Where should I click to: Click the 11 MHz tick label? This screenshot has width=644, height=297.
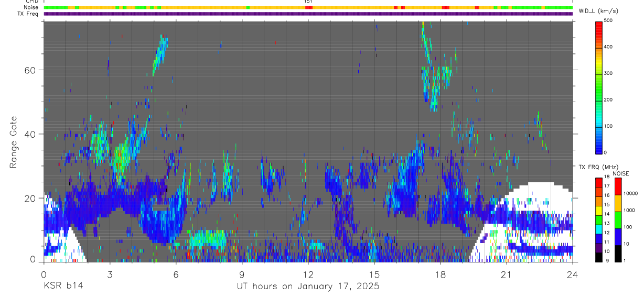pyautogui.click(x=606, y=243)
